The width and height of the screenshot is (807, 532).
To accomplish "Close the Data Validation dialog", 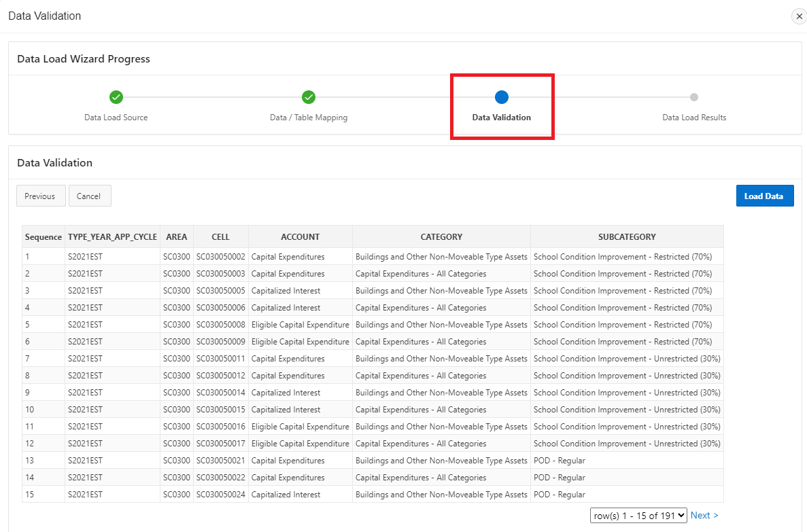I will click(x=799, y=16).
